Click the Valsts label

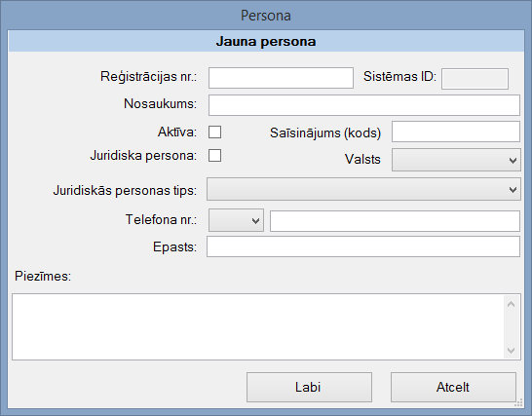point(362,159)
